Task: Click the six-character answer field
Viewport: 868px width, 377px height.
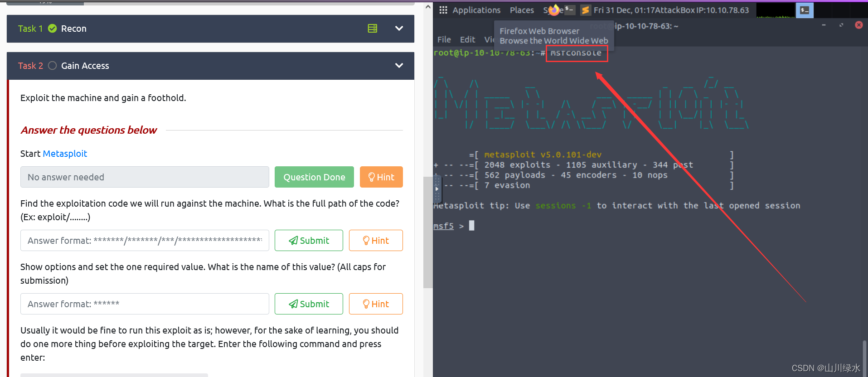Action: pyautogui.click(x=145, y=304)
